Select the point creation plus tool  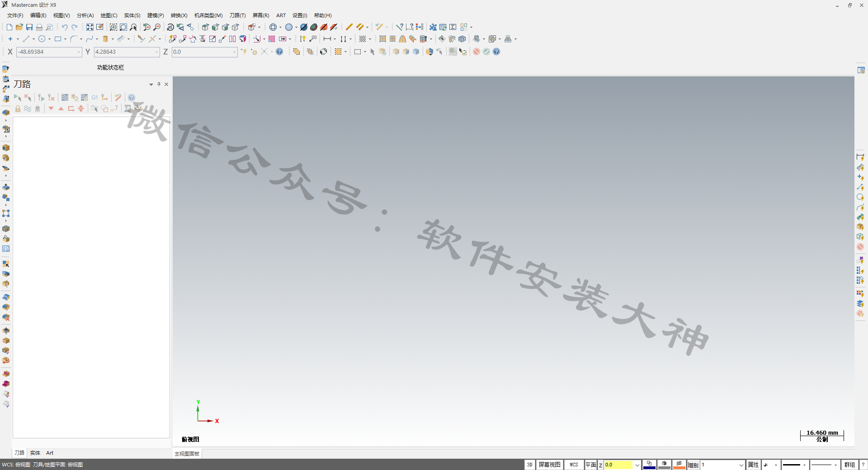coord(10,39)
